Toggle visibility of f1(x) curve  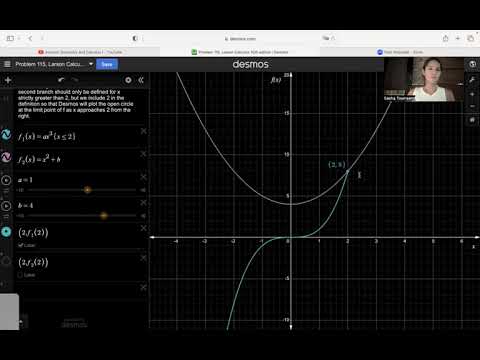click(x=6, y=135)
